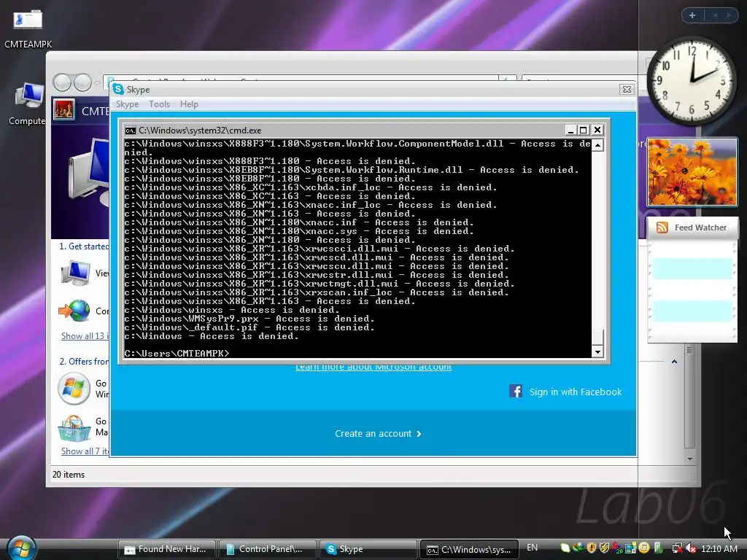Click the up arrow of cmd scrollbar
Image resolution: width=747 pixels, height=560 pixels.
(x=598, y=145)
